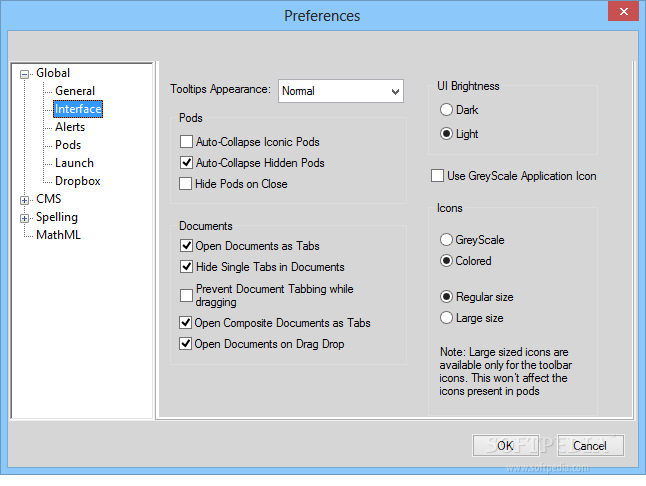This screenshot has height=486, width=646.
Task: Click the Spelling tree label
Action: 57,217
